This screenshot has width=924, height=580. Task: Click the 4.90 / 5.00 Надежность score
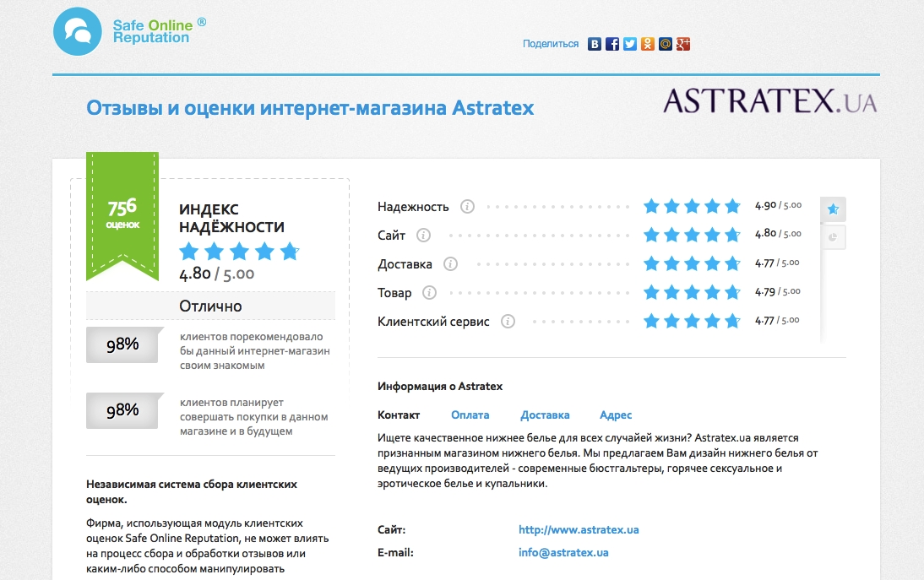coord(779,205)
